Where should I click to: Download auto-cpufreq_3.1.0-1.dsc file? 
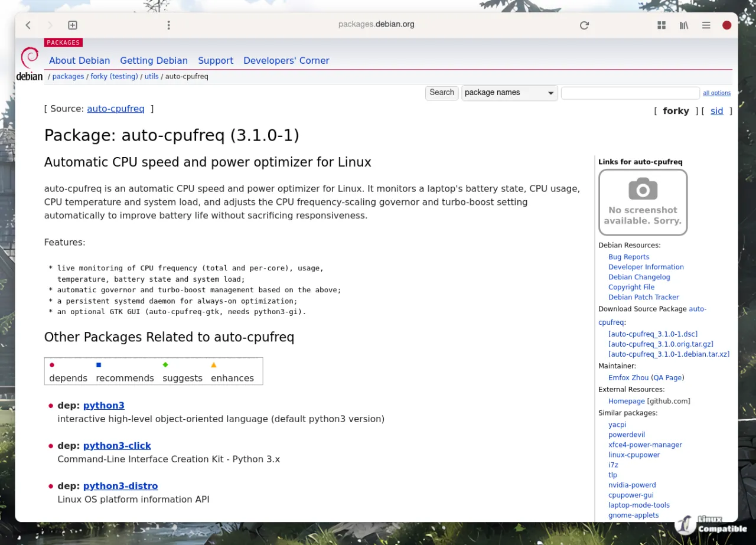pyautogui.click(x=653, y=334)
